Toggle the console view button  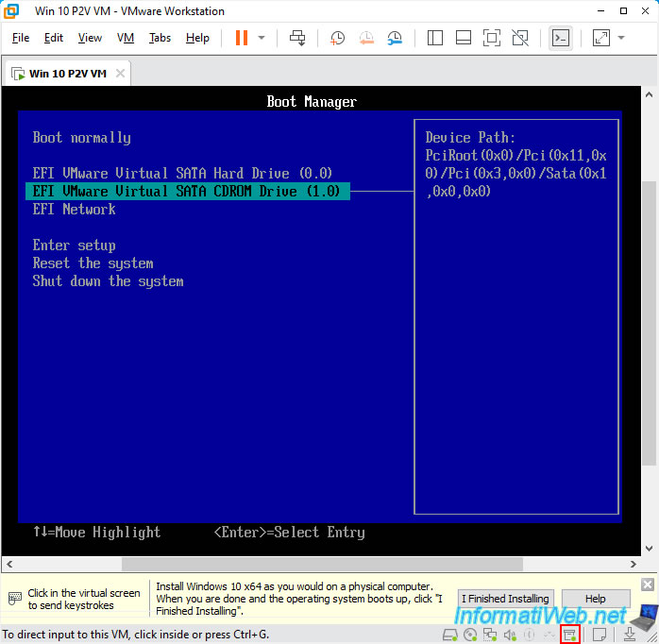pyautogui.click(x=561, y=39)
